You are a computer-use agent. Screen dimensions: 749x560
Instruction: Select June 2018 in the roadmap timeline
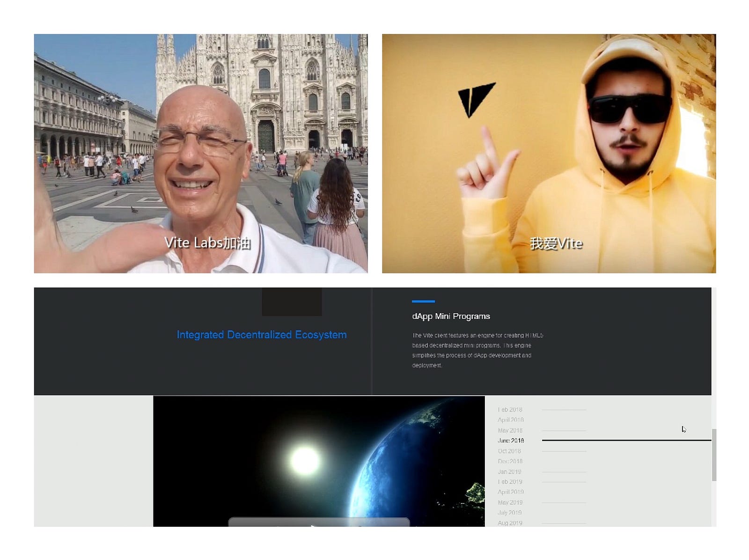coord(511,441)
